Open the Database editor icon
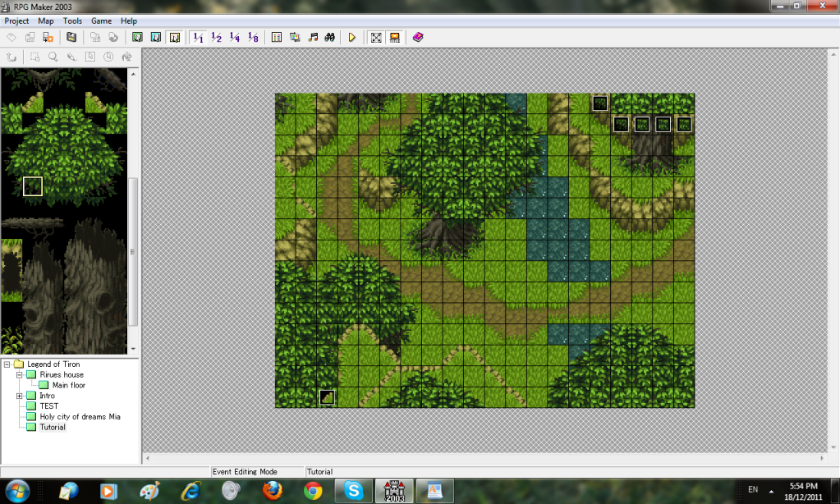Image resolution: width=840 pixels, height=504 pixels. tap(277, 37)
